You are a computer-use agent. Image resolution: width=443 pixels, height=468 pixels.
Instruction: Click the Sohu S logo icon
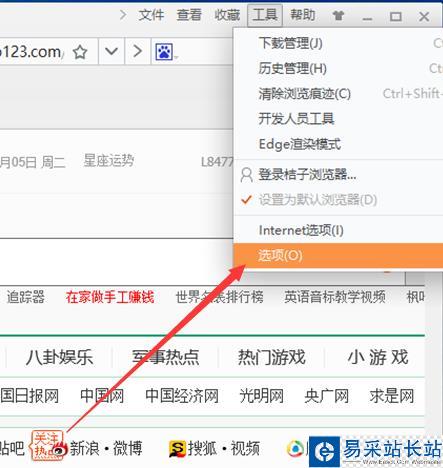(177, 449)
